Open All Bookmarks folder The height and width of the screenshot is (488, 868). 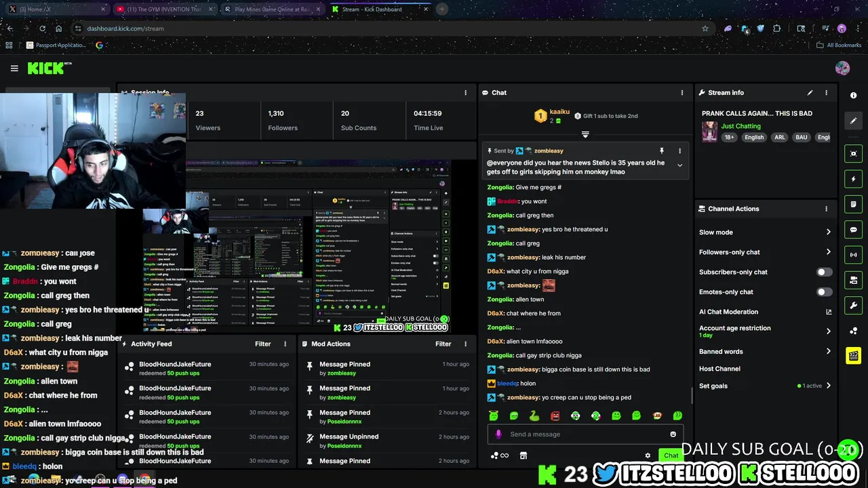839,45
